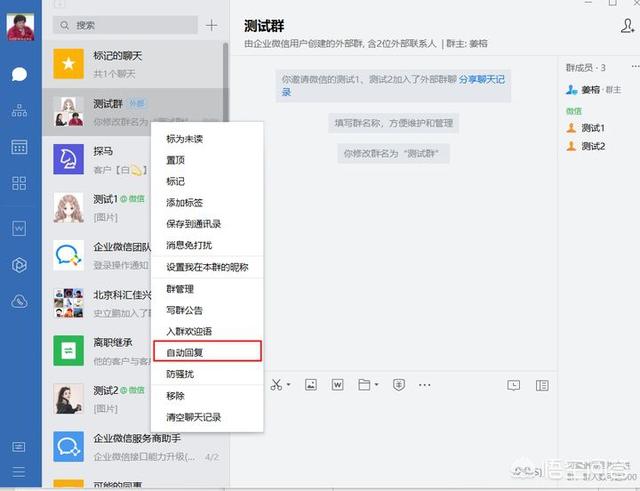Select 标为未读 in context menu
Viewport: 640px width, 491px height.
click(x=207, y=139)
